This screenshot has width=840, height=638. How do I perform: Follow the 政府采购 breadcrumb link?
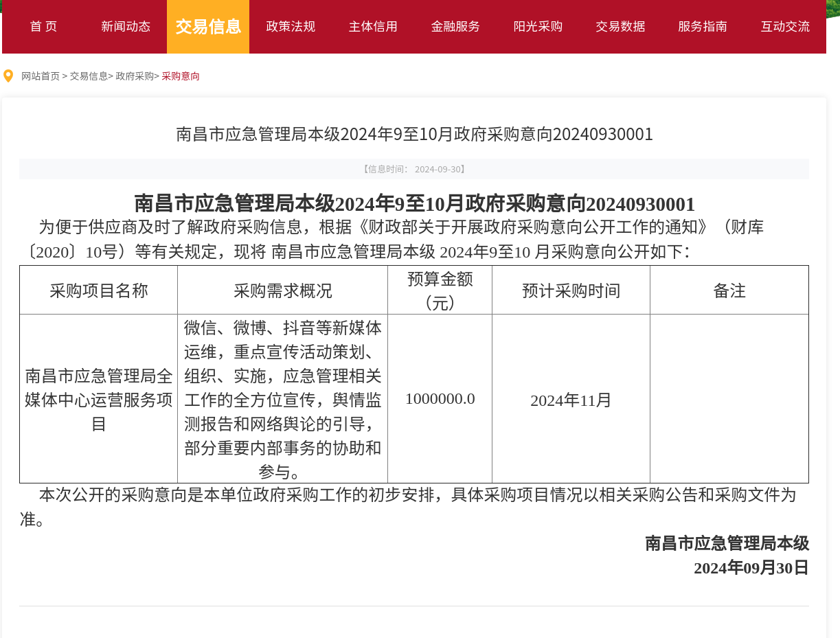[x=135, y=76]
